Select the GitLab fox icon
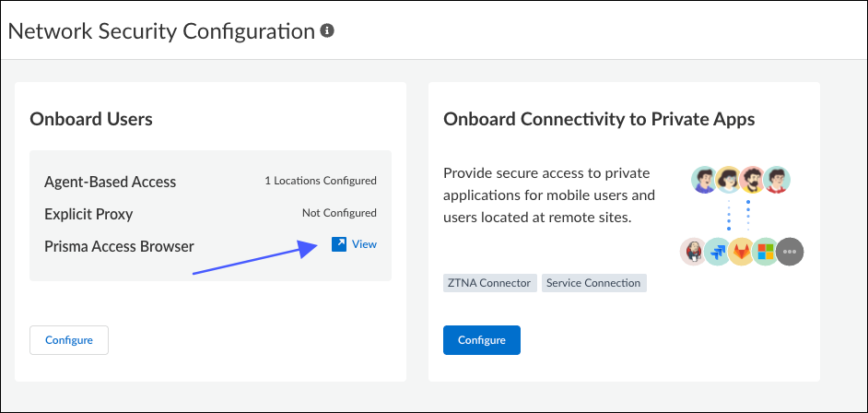This screenshot has width=868, height=413. click(x=741, y=252)
